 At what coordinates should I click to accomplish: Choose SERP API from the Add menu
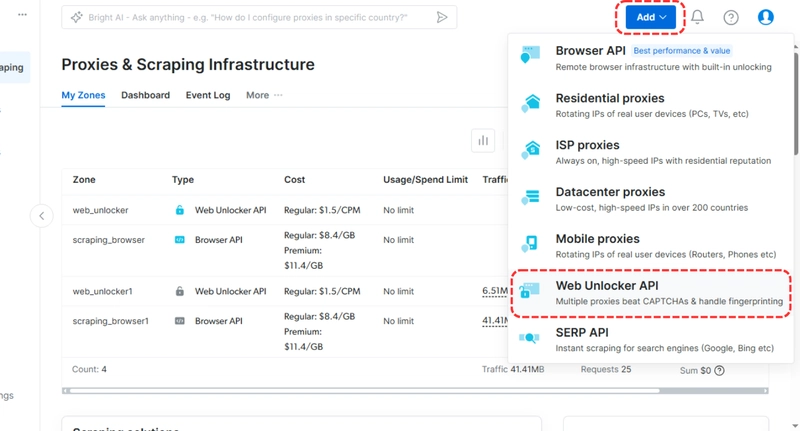pos(651,340)
